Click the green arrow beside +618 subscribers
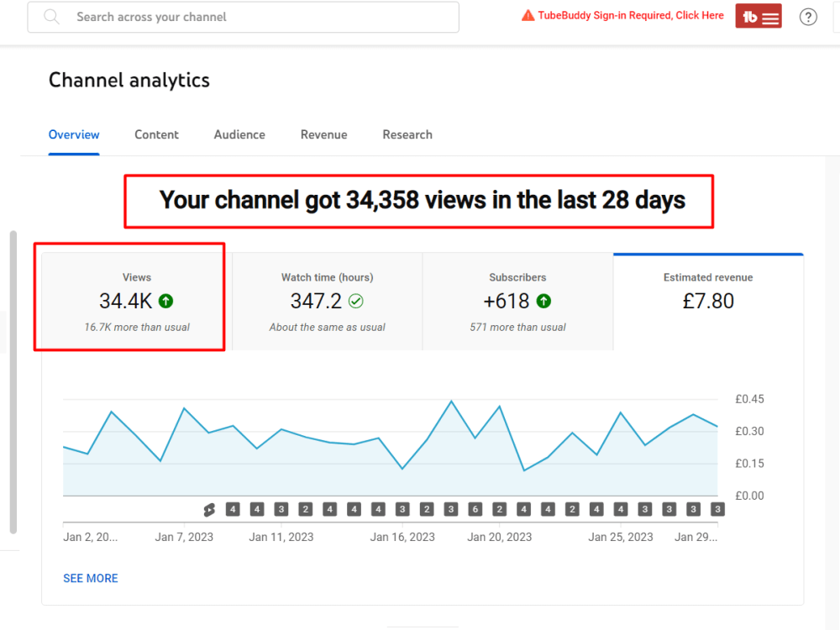The image size is (840, 630). (x=545, y=301)
